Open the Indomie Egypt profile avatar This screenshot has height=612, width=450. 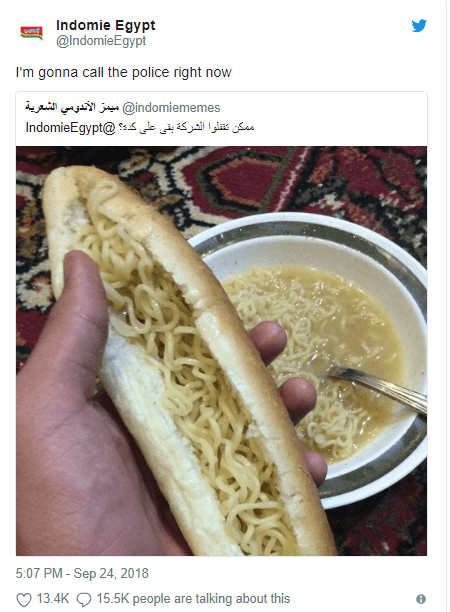pos(32,32)
